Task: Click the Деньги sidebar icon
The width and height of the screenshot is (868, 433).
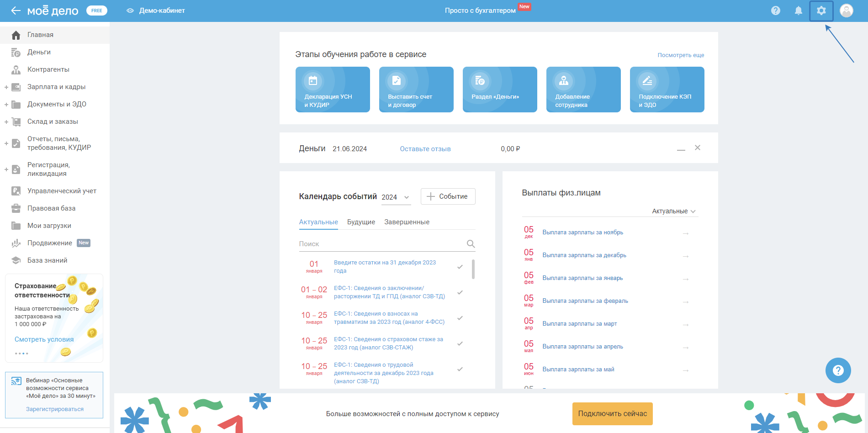Action: pyautogui.click(x=16, y=53)
